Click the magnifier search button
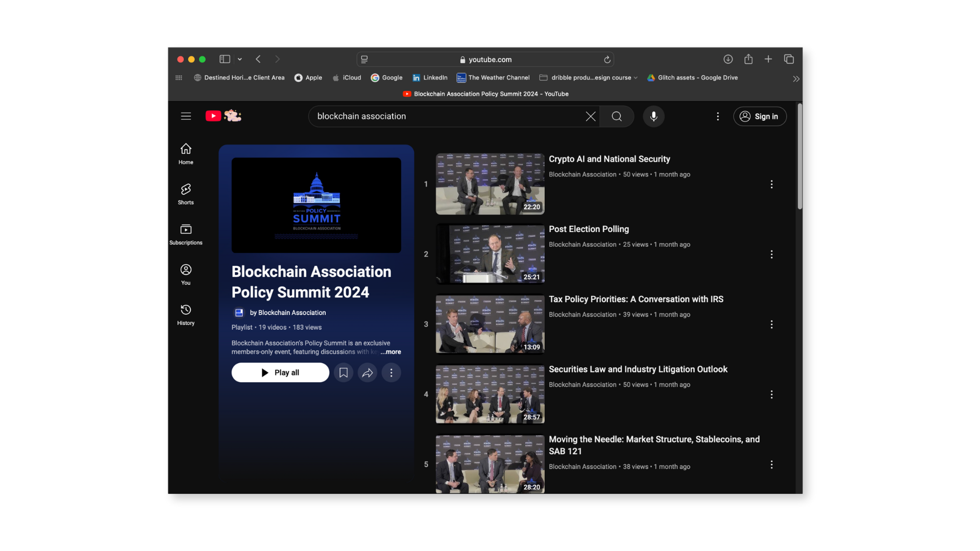Image resolution: width=980 pixels, height=551 pixels. (617, 116)
